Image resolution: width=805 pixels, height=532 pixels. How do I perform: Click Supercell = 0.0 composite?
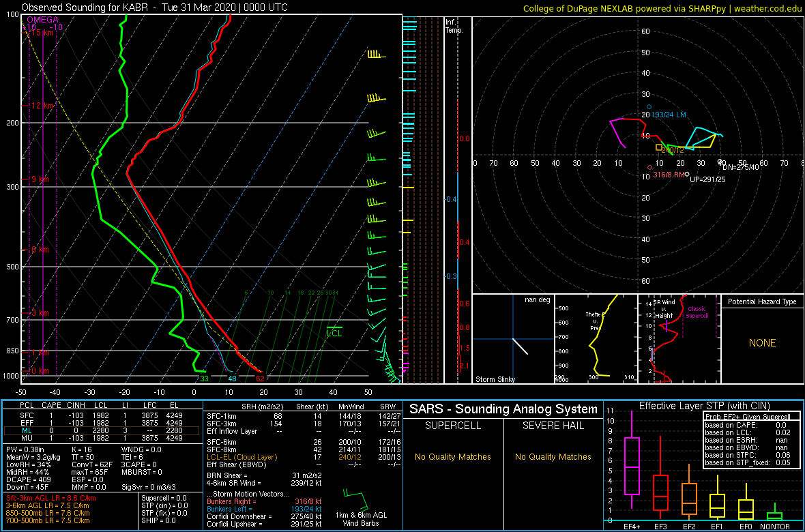click(164, 498)
